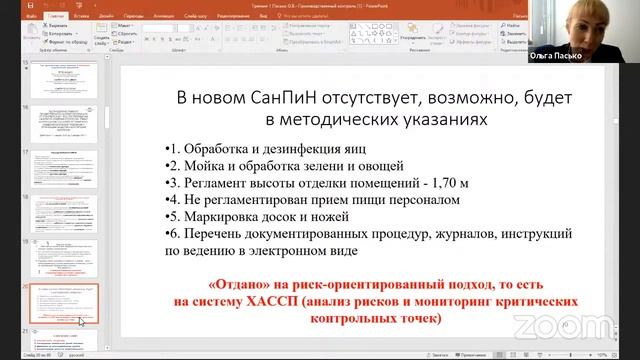Open Shape Fill (Заливка фигуры) dropdown
Viewport: 640px width, 360px height.
click(470, 25)
